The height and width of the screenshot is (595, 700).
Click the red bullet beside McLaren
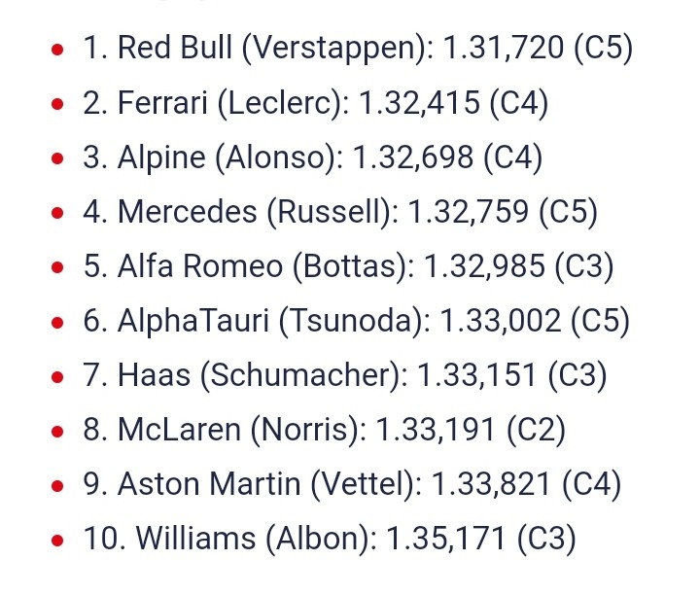click(57, 432)
